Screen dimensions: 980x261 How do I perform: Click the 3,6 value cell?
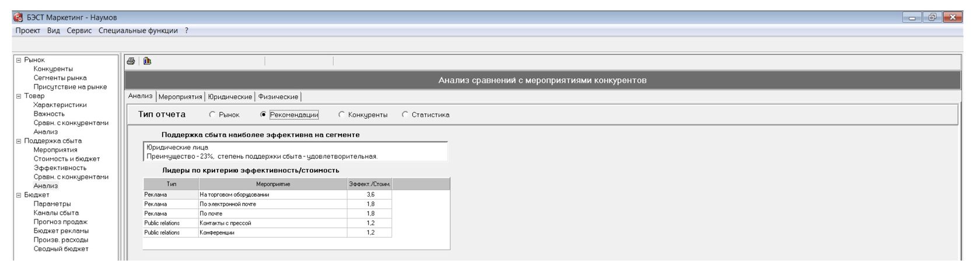click(369, 195)
